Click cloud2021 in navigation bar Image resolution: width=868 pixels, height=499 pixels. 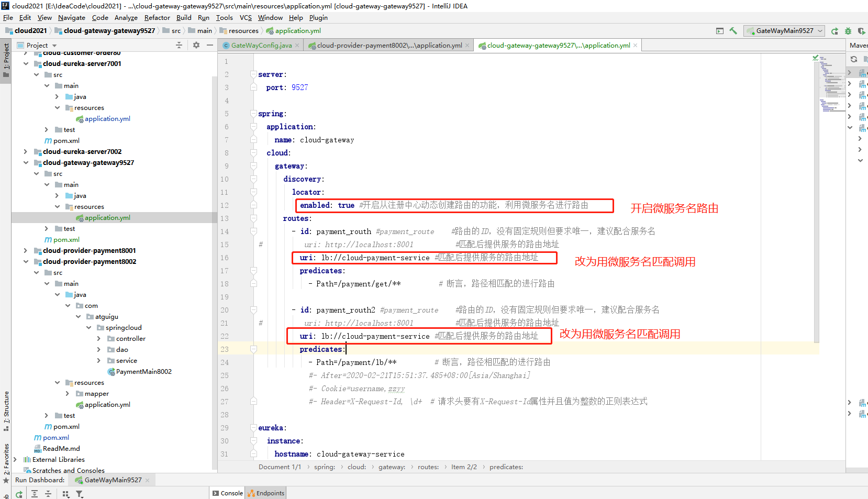[27, 31]
